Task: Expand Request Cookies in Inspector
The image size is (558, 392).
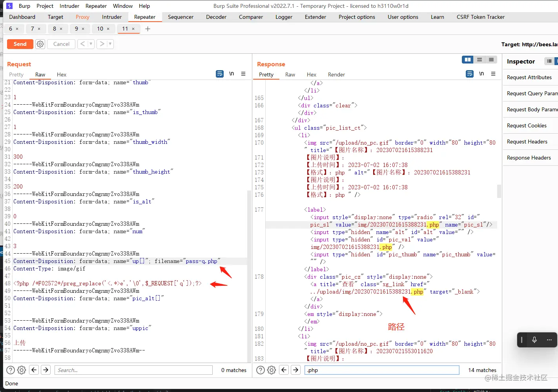Action: tap(530, 125)
